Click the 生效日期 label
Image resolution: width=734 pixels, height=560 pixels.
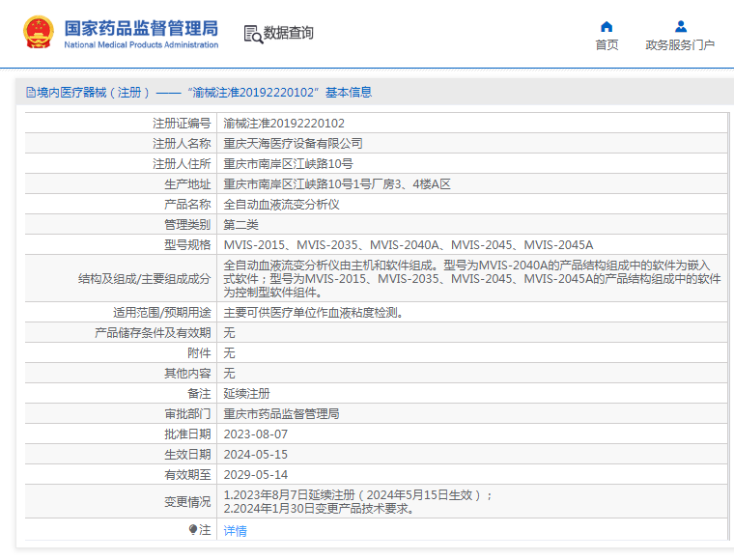187,454
